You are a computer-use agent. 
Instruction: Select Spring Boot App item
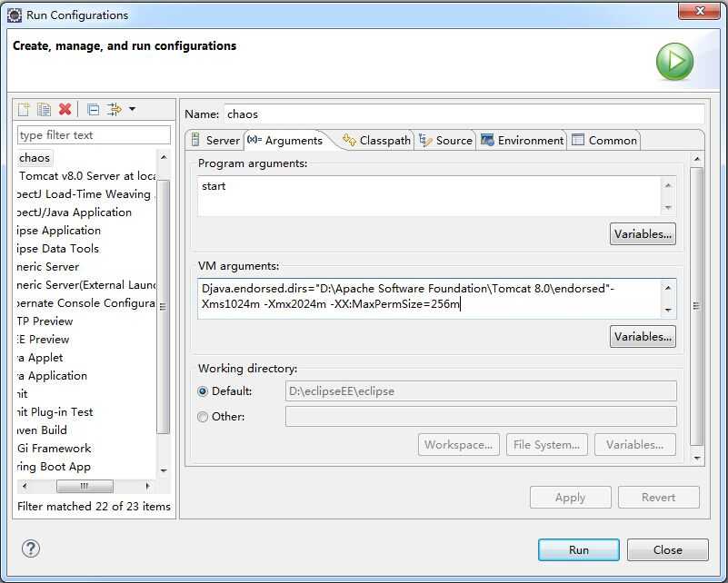click(54, 466)
